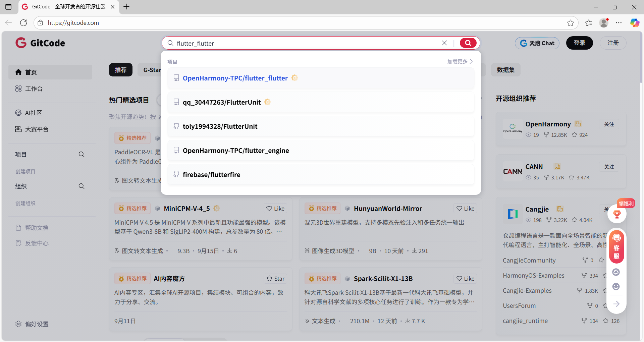Click the Cangjie organization logo
The width and height of the screenshot is (644, 342).
(x=513, y=214)
